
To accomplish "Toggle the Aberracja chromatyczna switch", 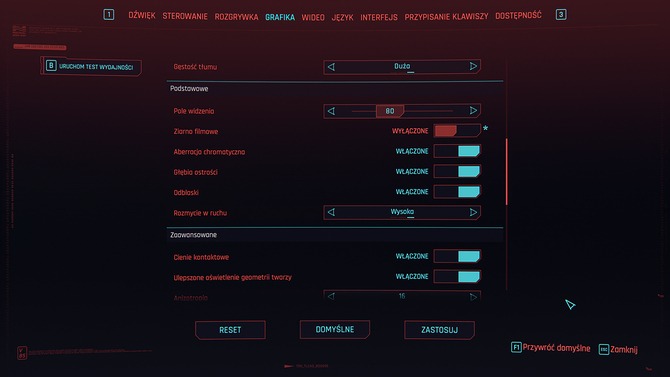I will click(457, 151).
